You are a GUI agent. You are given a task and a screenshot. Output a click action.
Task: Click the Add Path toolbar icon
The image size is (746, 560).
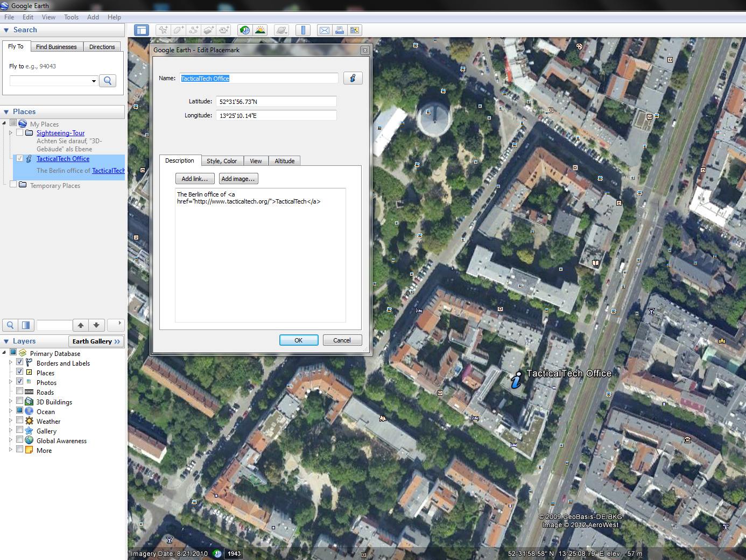point(193,30)
